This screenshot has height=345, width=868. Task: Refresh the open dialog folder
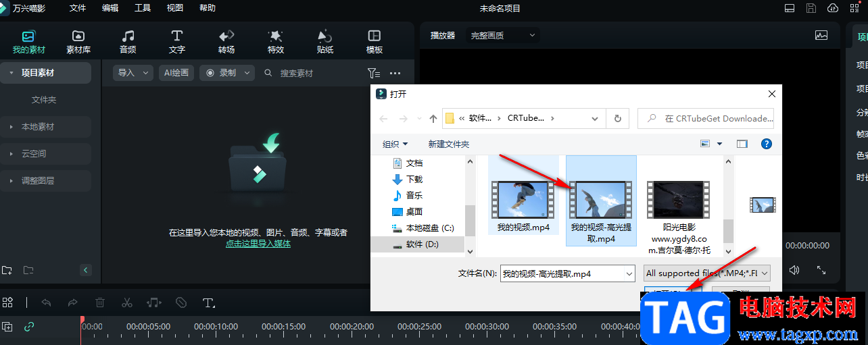pos(617,118)
